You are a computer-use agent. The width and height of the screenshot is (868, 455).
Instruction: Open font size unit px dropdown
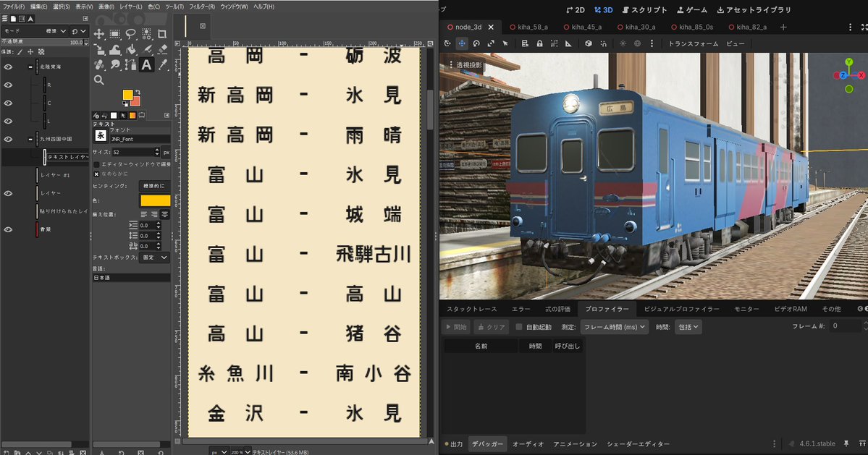pyautogui.click(x=166, y=152)
